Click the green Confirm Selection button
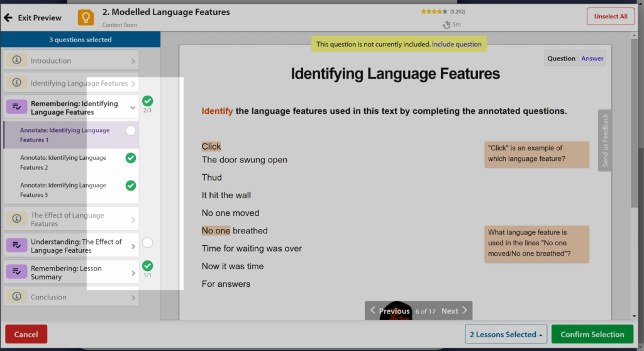 (592, 334)
